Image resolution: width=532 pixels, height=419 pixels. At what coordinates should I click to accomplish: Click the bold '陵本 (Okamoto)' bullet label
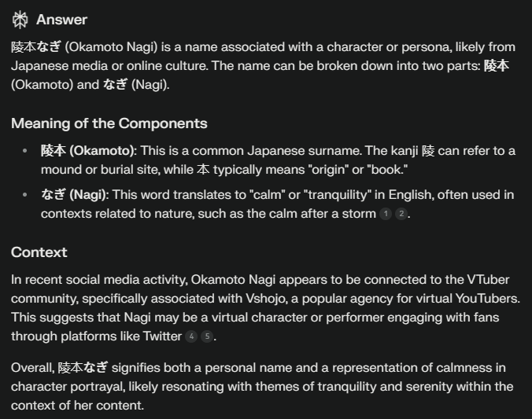pyautogui.click(x=87, y=150)
